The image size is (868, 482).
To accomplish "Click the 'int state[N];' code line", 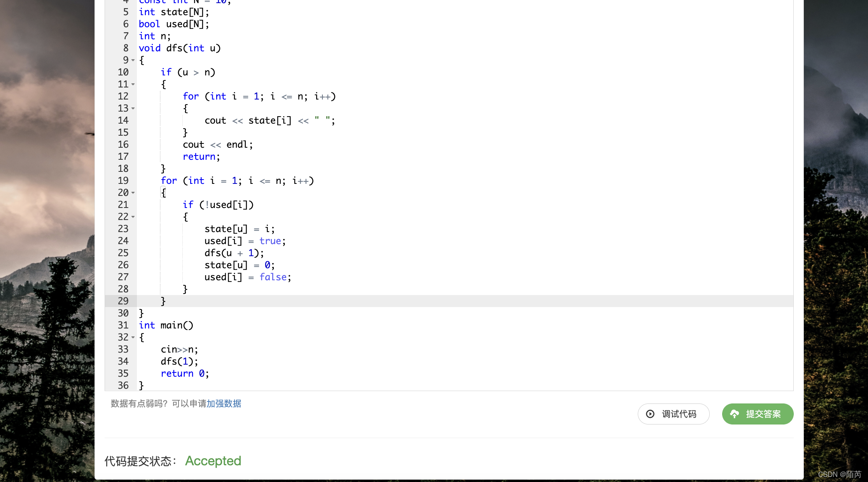I will [174, 12].
